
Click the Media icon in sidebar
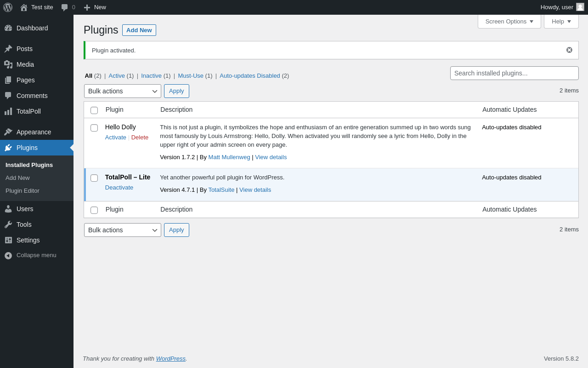click(x=8, y=64)
